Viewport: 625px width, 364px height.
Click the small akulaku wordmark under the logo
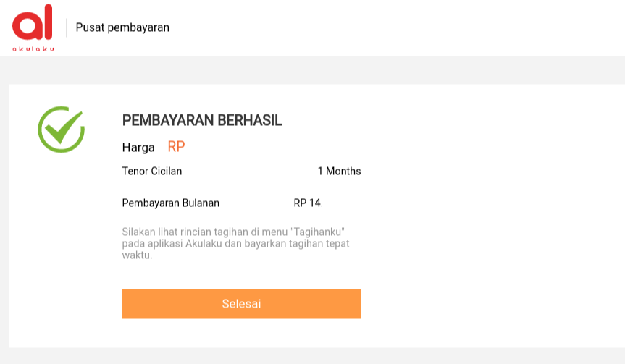pos(33,48)
